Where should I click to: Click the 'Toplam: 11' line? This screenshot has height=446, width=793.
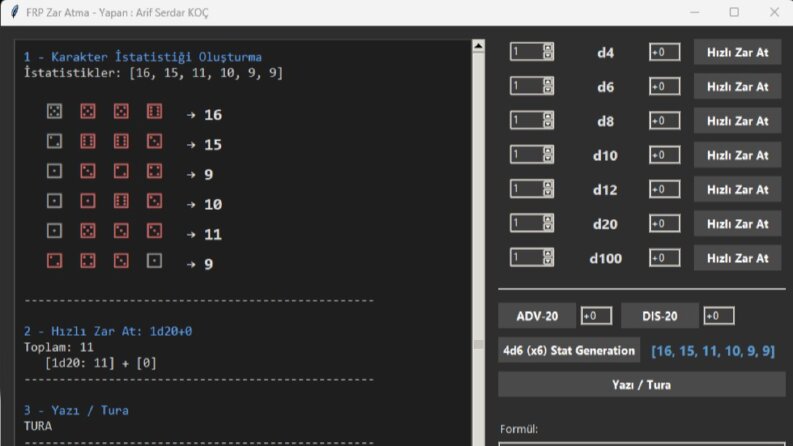coord(59,347)
